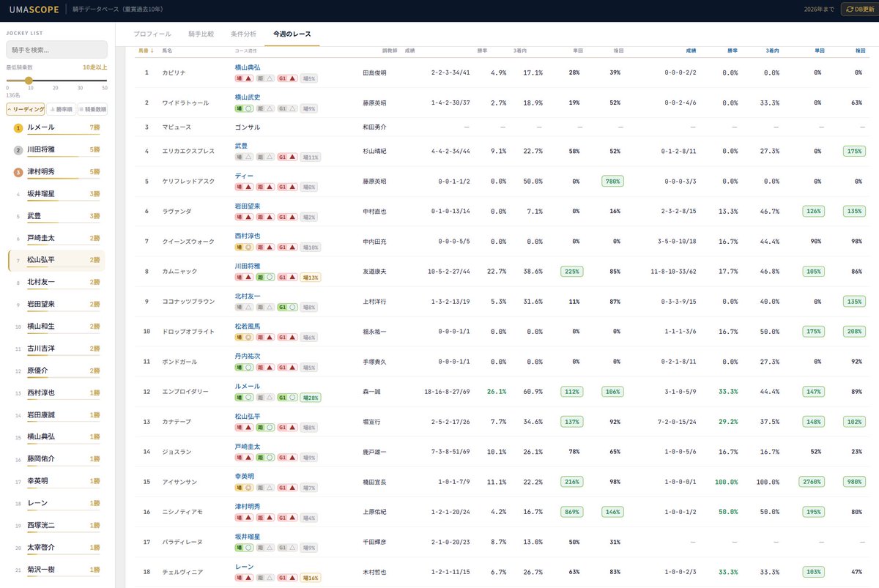
Task: Switch jockey list to 騎乗数順 sorting
Action: [x=93, y=109]
